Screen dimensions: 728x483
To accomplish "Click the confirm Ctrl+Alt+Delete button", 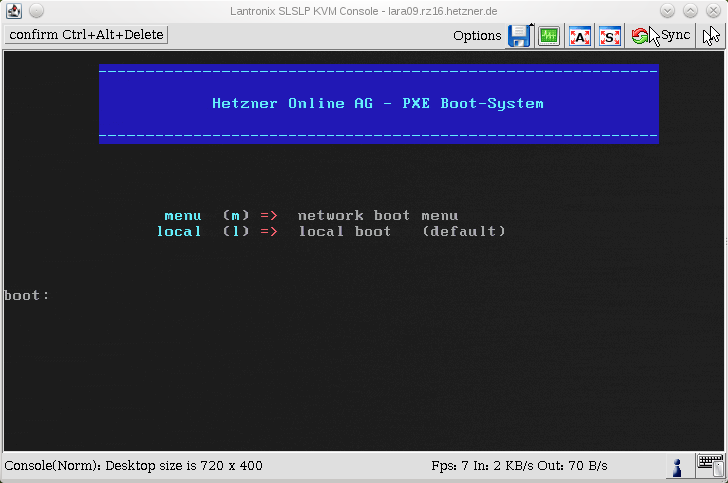I will [x=86, y=35].
